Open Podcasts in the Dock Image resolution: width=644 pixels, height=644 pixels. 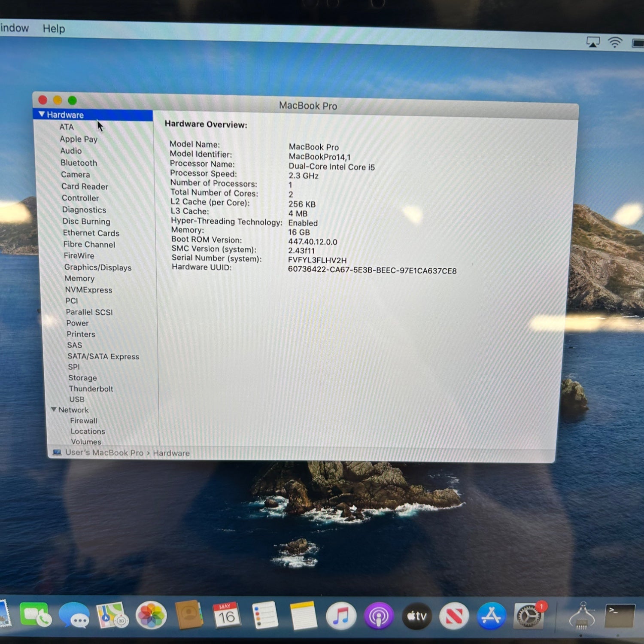[x=379, y=617]
